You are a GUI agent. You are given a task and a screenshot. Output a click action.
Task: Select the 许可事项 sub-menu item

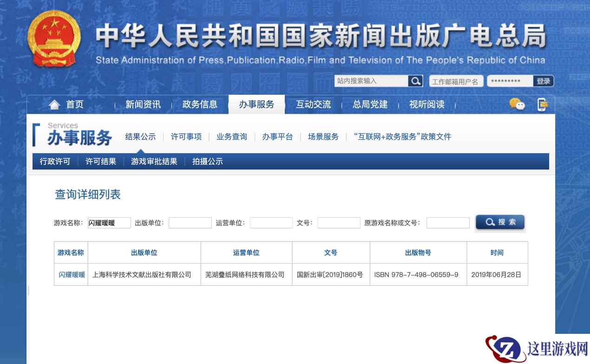click(x=186, y=136)
